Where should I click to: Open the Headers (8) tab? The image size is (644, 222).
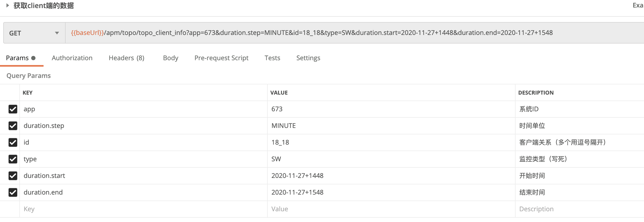pyautogui.click(x=126, y=58)
